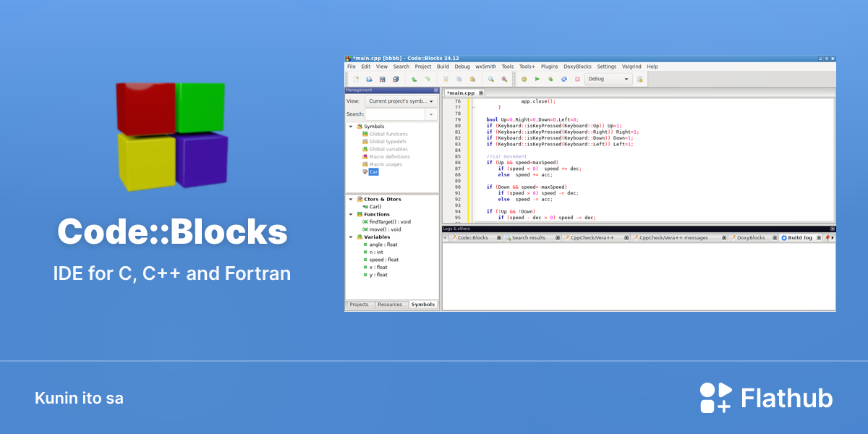
Task: Open the DoxyBlocks menu
Action: pos(577,67)
